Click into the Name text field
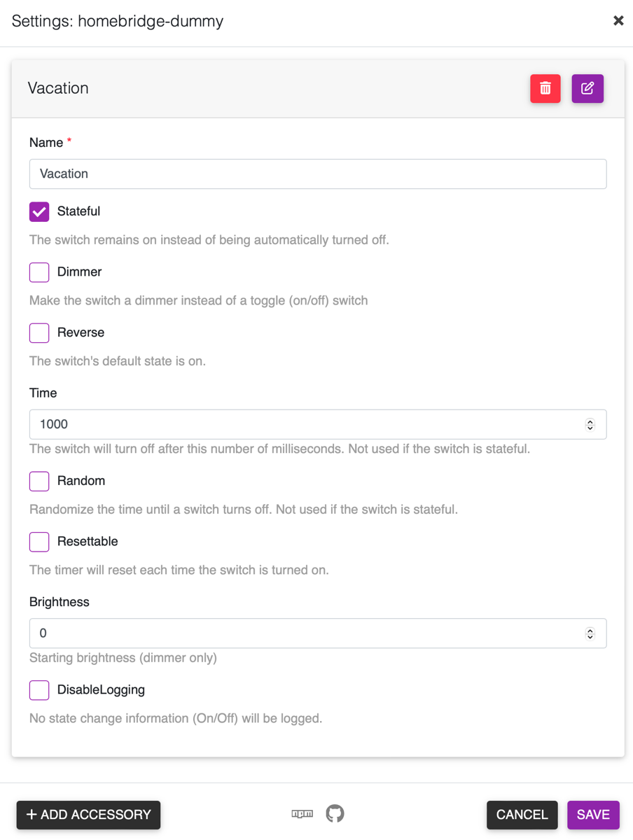Viewport: 633px width, 840px height. tap(317, 174)
